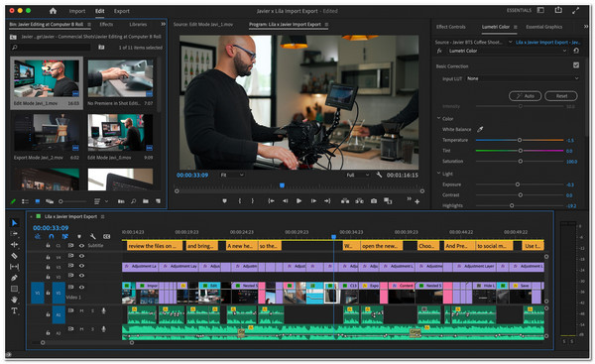Image resolution: width=595 pixels, height=364 pixels.
Task: Switch to Export mode tab
Action: pyautogui.click(x=121, y=11)
